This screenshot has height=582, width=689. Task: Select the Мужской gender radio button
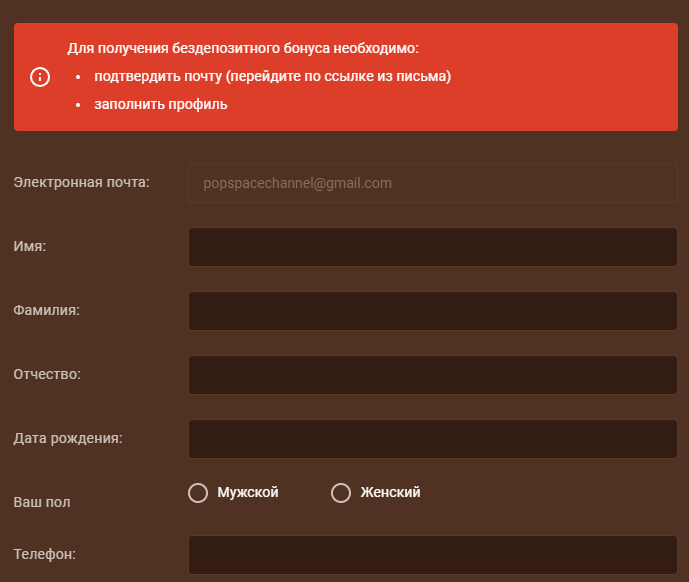[x=198, y=493]
